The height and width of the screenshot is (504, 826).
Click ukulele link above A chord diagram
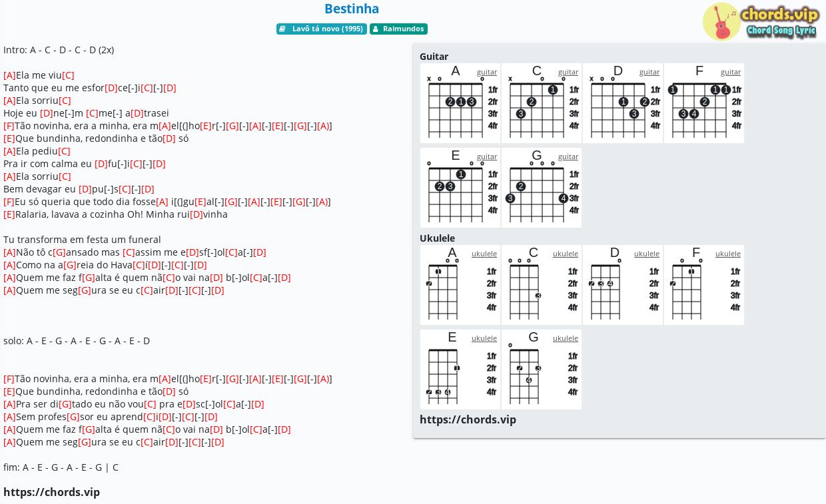pos(484,254)
